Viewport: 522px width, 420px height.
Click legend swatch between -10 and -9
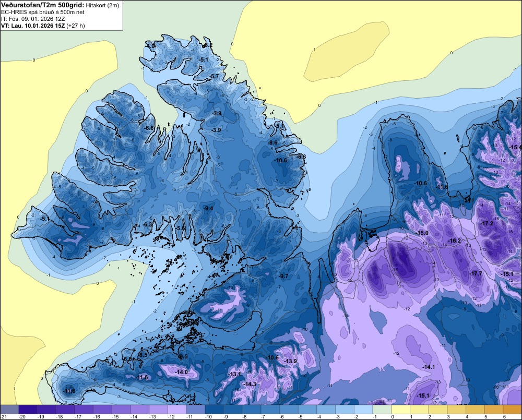[215, 410]
